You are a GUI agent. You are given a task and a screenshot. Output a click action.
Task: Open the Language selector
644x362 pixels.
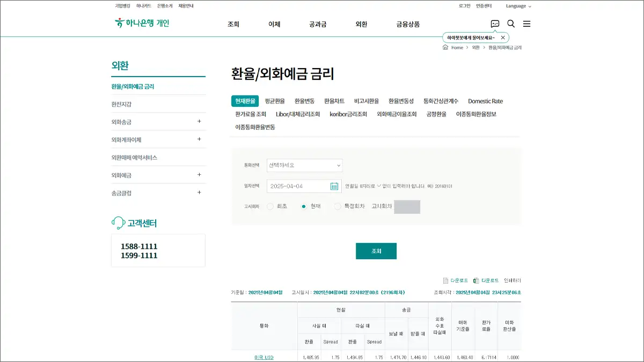516,6
